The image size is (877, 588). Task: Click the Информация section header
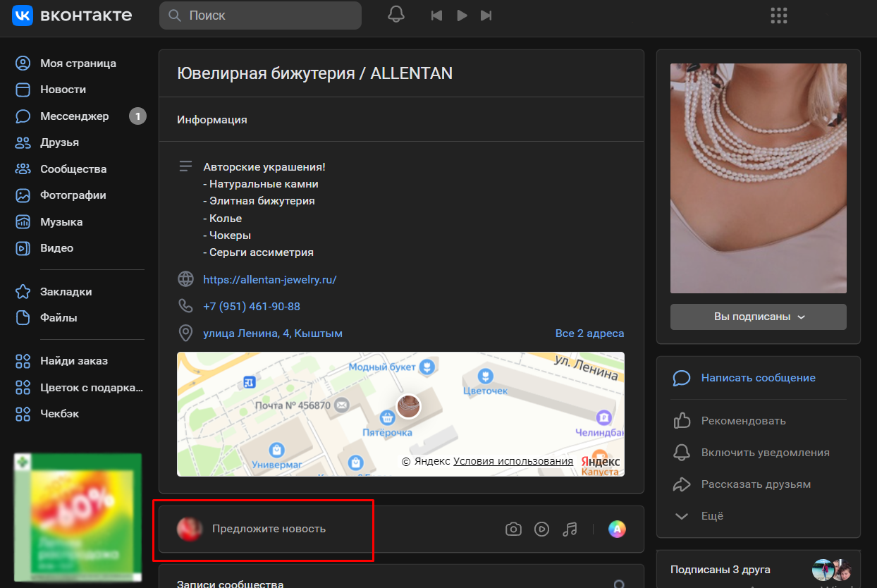212,120
